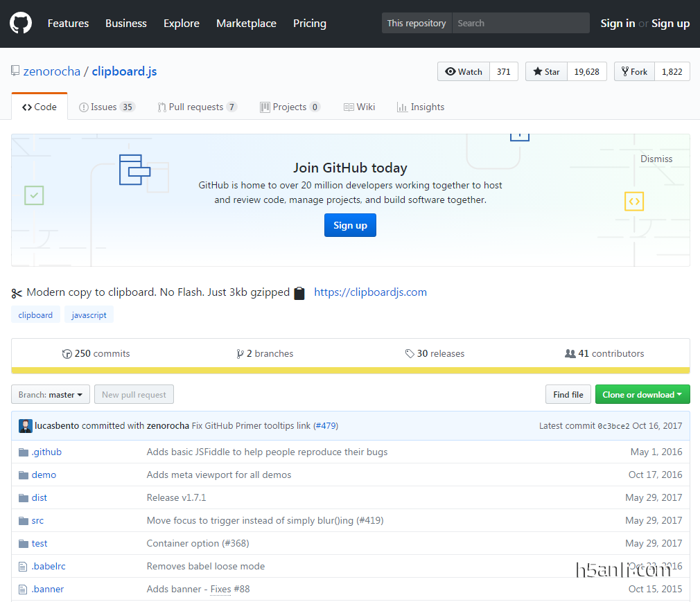Select the javascript topic tag
The width and height of the screenshot is (700, 602).
(x=89, y=315)
